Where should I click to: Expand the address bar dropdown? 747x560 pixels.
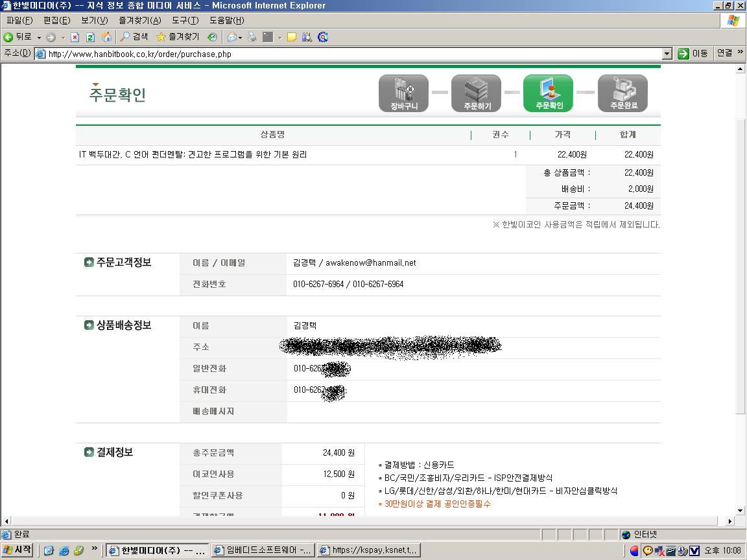point(667,54)
